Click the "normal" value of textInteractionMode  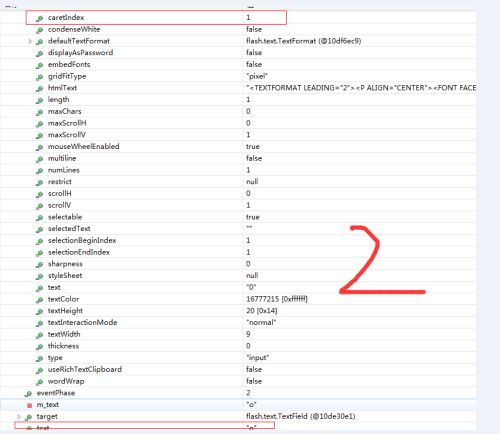point(261,322)
